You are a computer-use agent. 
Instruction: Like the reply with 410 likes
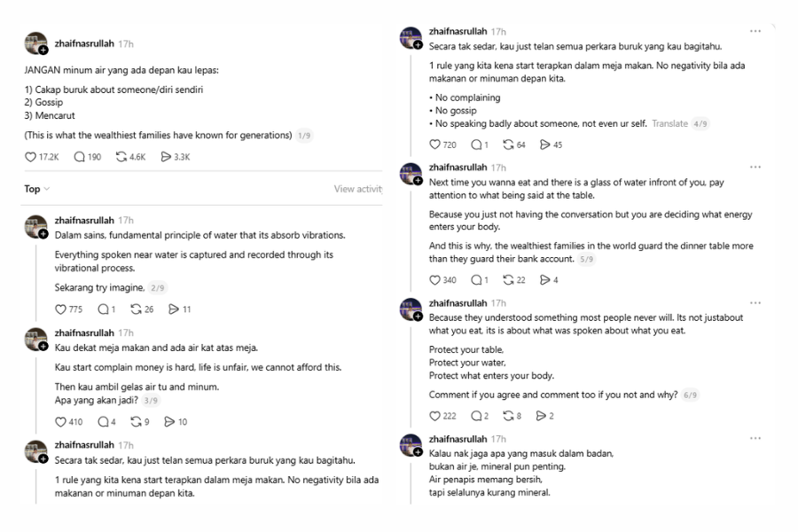click(x=61, y=422)
